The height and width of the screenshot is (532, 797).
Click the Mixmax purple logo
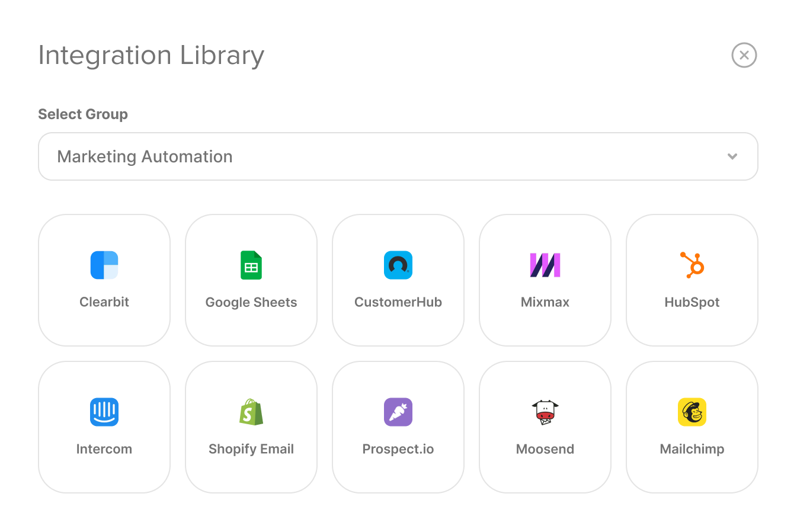click(545, 265)
